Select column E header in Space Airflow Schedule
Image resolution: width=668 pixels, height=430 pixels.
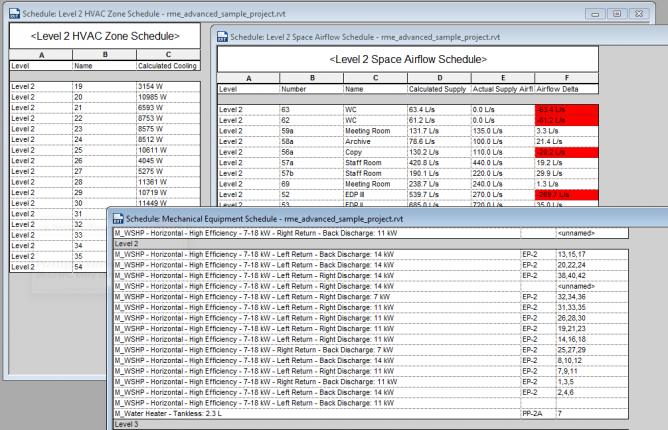click(x=503, y=78)
